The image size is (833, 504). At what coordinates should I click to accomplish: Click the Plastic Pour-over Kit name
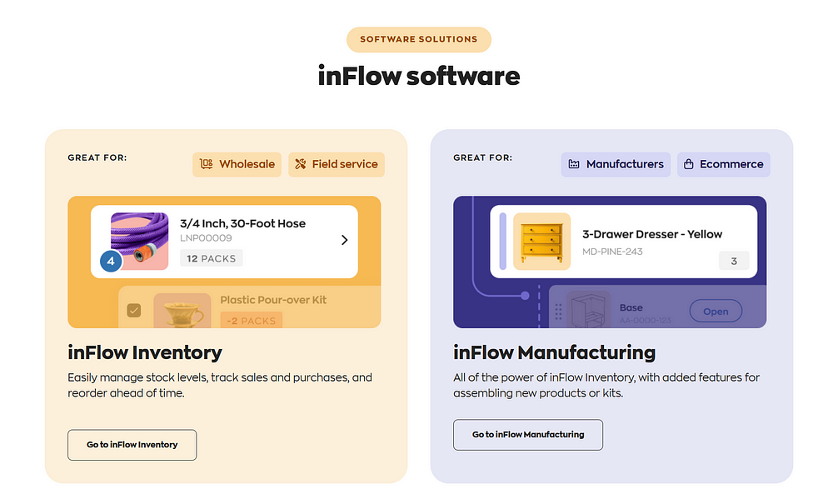[273, 300]
